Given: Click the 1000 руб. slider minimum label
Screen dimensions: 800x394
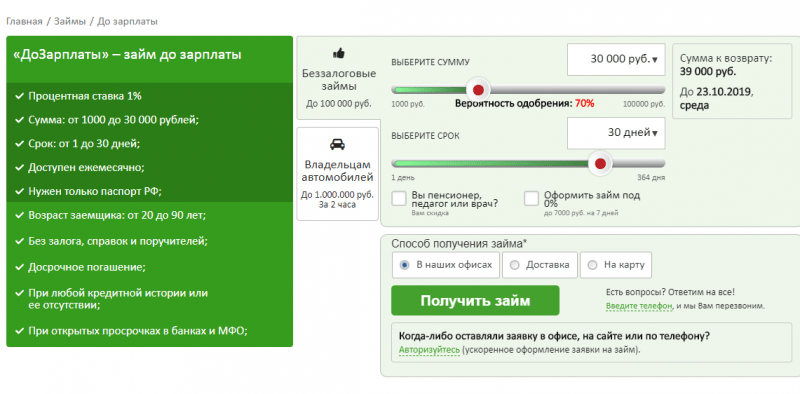Looking at the screenshot, I should [x=408, y=104].
